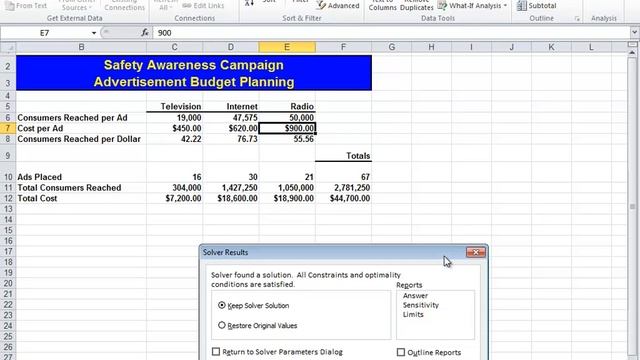The image size is (640, 360).
Task: Click the Select All corner button
Action: 8,47
